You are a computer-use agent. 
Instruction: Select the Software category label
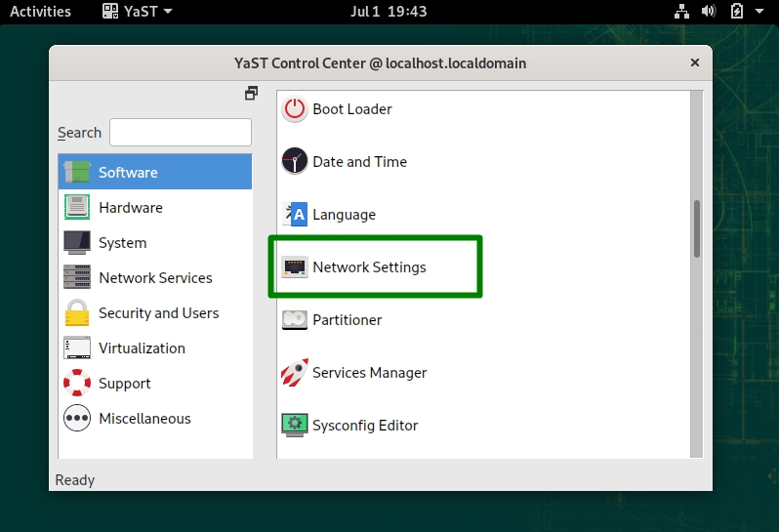point(128,173)
